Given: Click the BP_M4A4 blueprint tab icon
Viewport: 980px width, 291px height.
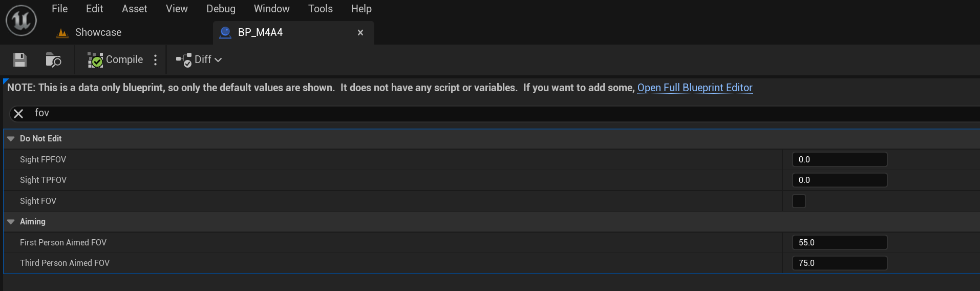Looking at the screenshot, I should [x=225, y=33].
